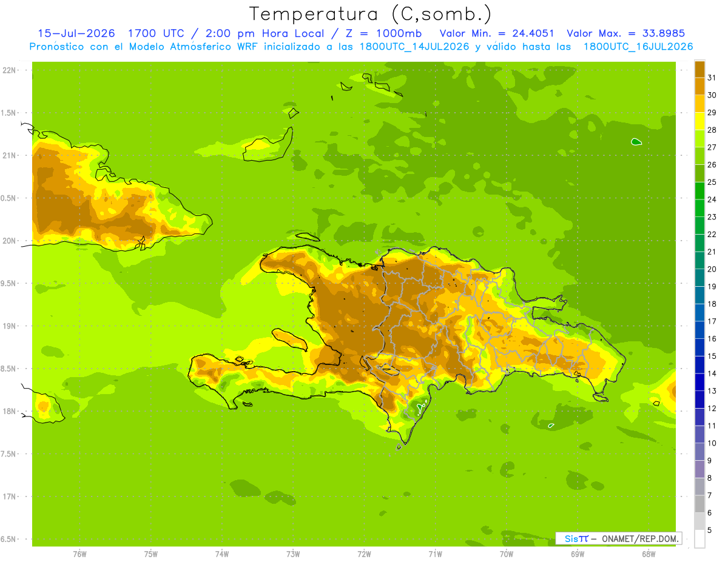The width and height of the screenshot is (728, 562).
Task: Click the dark brown swatch above 31
Action: pyautogui.click(x=699, y=69)
